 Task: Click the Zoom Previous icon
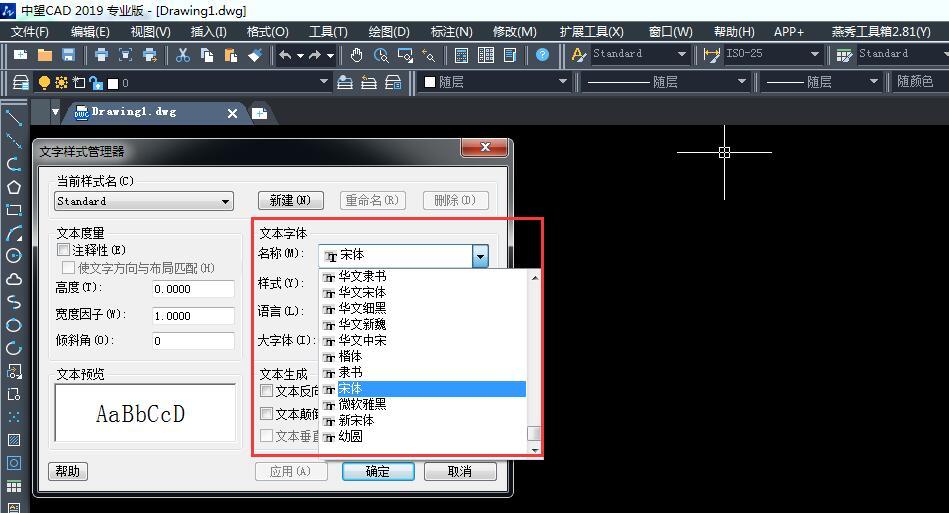click(429, 55)
